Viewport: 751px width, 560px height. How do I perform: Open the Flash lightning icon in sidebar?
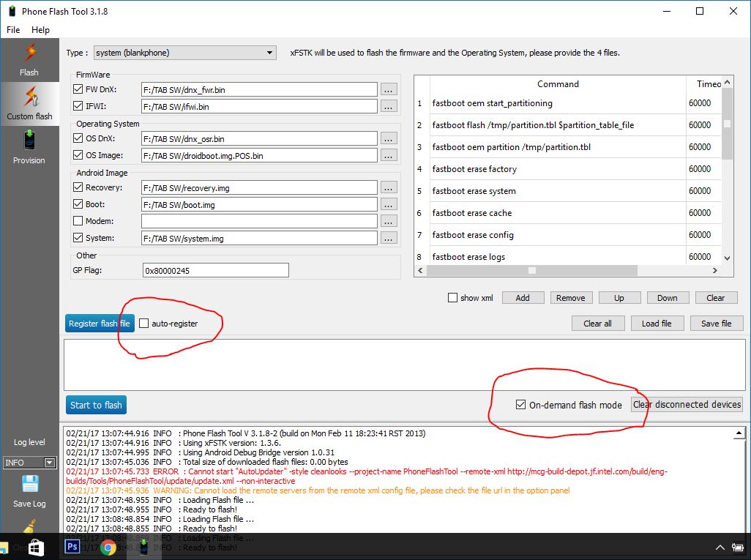click(x=30, y=53)
